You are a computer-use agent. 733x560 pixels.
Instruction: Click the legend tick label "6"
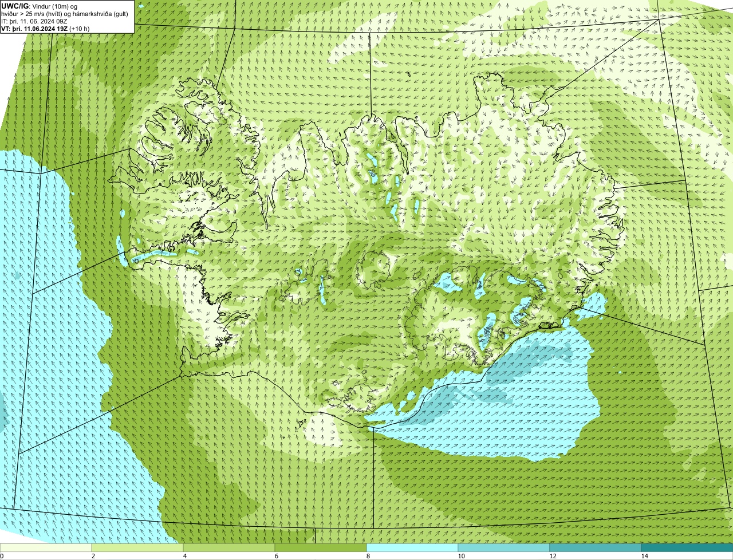pos(276,556)
